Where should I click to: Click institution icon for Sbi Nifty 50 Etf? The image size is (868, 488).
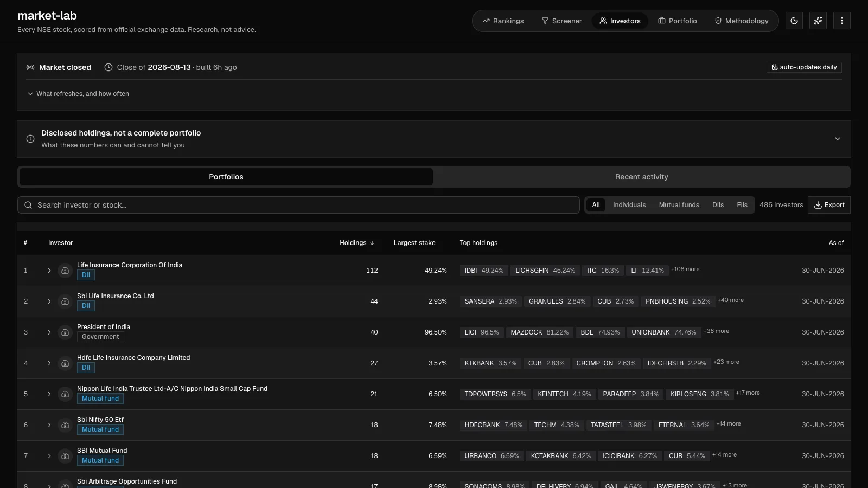pyautogui.click(x=65, y=425)
